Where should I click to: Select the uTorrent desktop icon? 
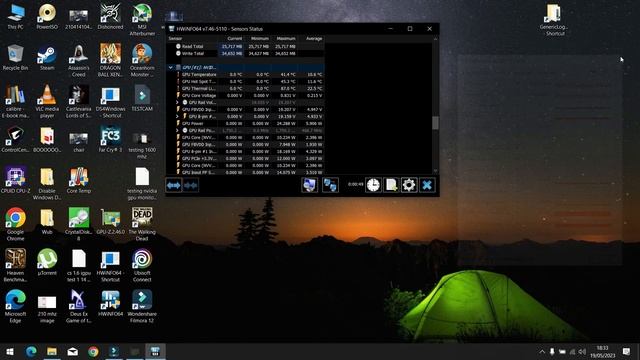(x=47, y=262)
